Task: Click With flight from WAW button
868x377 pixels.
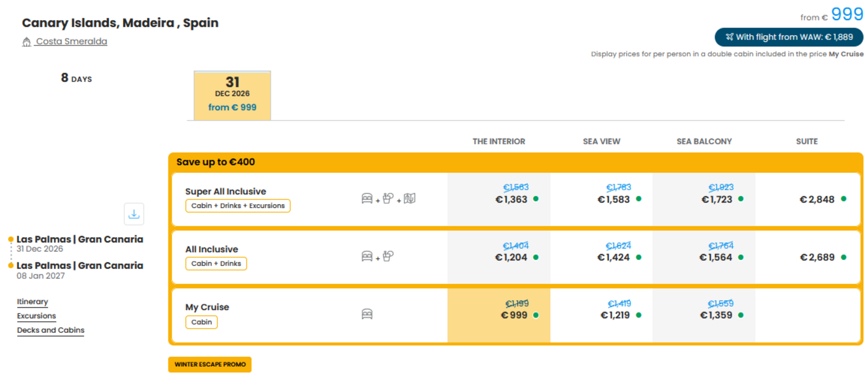Action: point(789,37)
